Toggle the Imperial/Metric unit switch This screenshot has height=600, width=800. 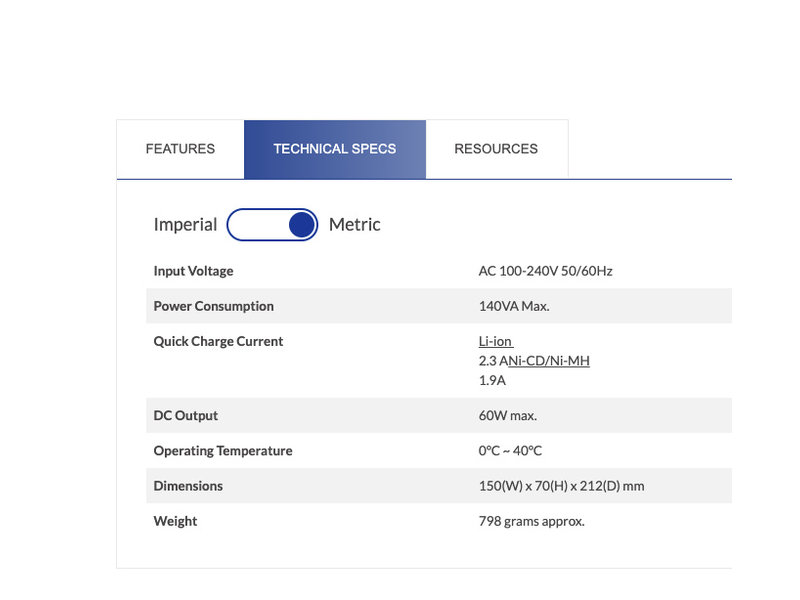pyautogui.click(x=272, y=225)
